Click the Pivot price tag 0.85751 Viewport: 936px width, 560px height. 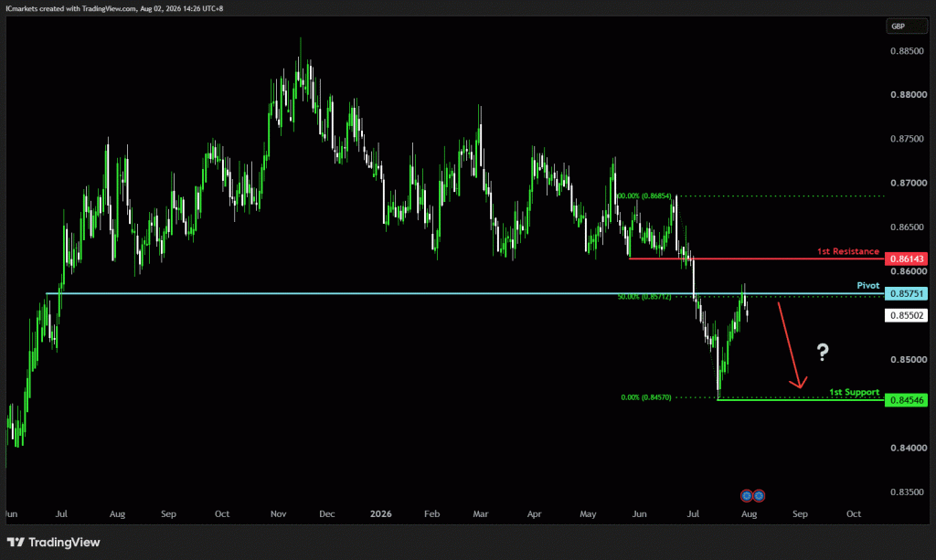[x=906, y=293]
